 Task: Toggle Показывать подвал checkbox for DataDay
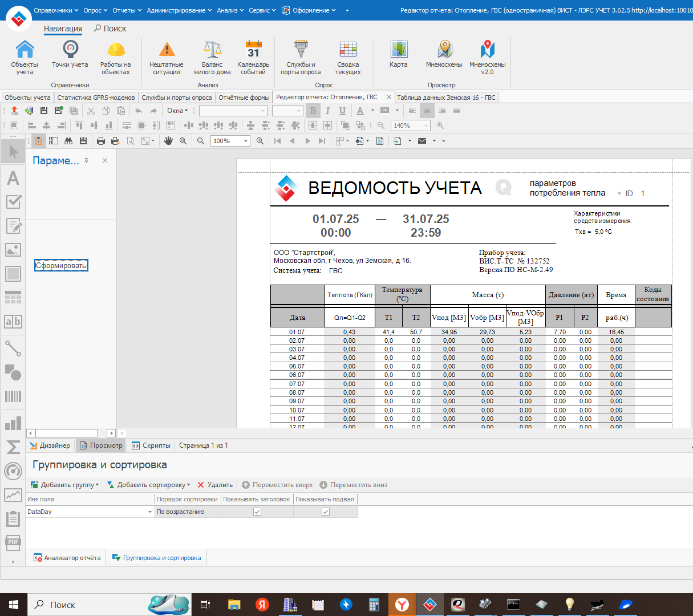[x=326, y=512]
